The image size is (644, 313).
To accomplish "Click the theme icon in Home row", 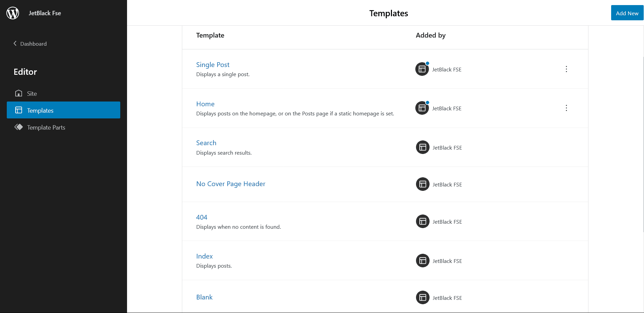I will click(x=422, y=108).
